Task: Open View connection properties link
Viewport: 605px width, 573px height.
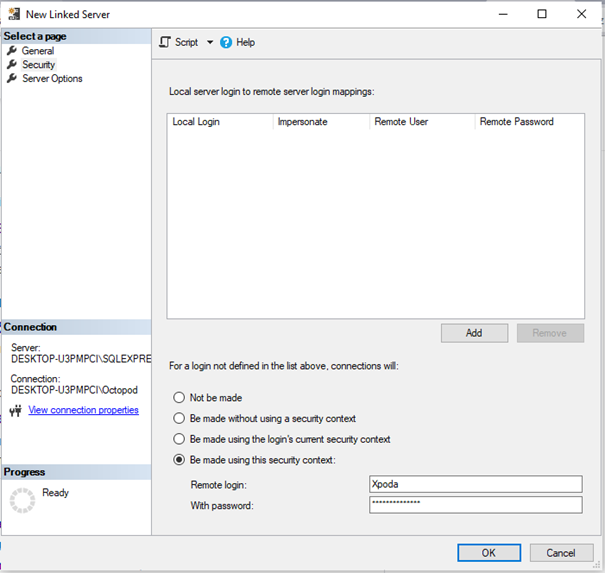Action: click(83, 410)
